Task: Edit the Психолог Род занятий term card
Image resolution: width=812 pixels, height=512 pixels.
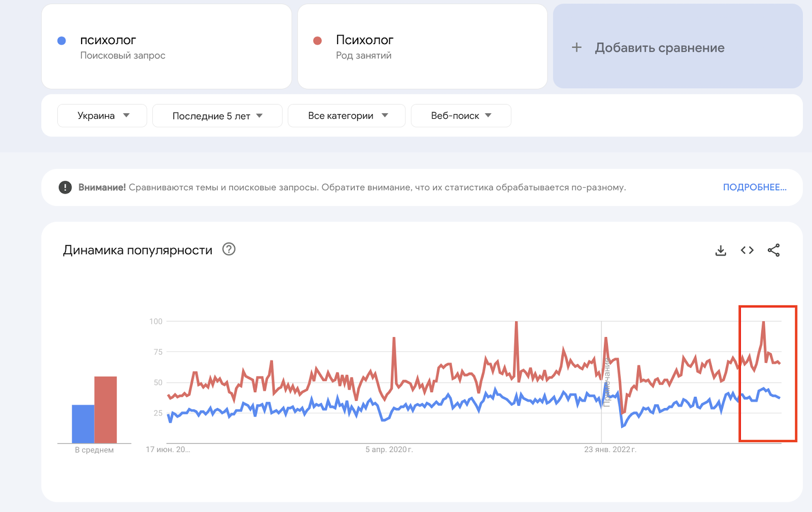Action: tap(422, 46)
